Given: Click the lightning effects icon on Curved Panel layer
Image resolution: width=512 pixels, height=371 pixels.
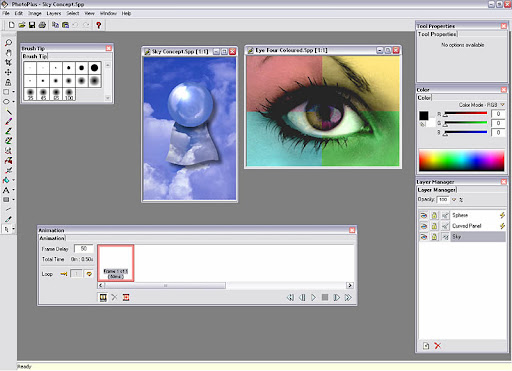Looking at the screenshot, I should click(x=502, y=226).
